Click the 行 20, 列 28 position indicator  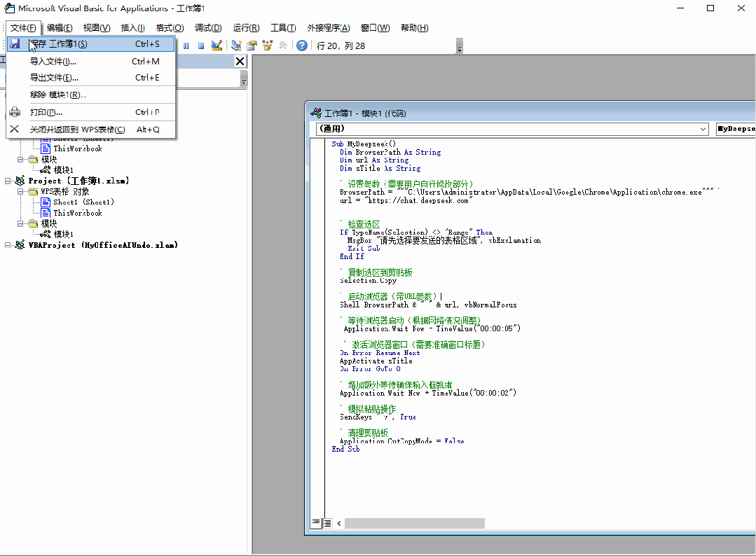[x=341, y=46]
